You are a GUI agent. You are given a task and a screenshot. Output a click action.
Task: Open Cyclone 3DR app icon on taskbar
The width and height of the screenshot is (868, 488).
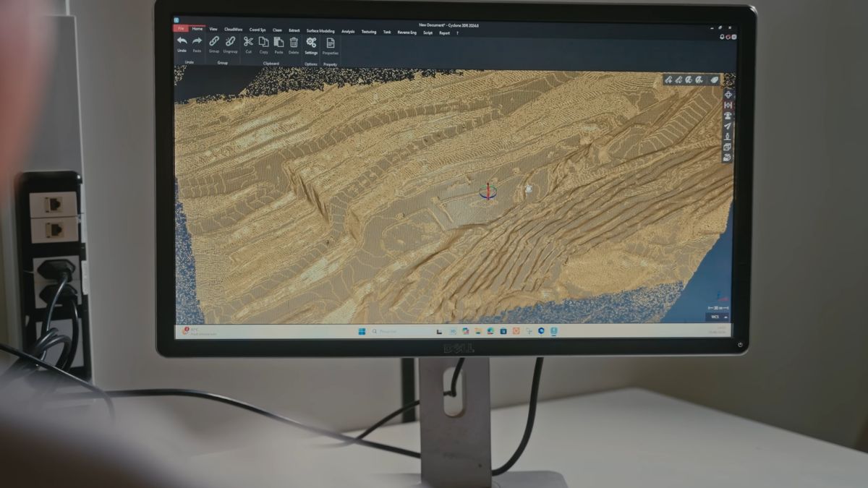(553, 331)
